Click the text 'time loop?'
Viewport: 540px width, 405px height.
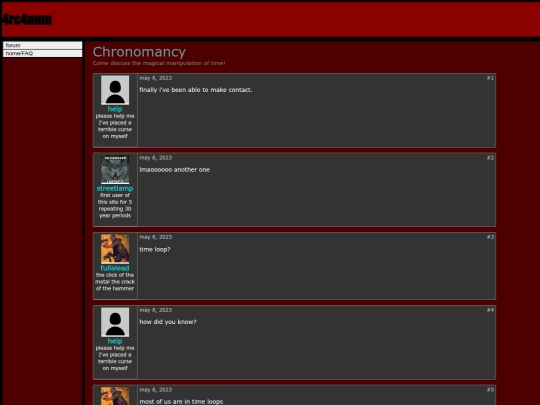click(x=155, y=249)
